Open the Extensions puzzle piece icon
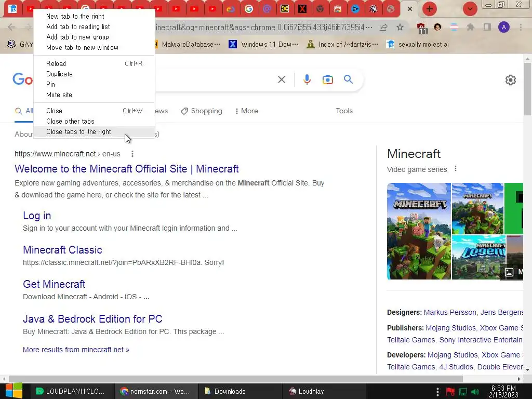The width and height of the screenshot is (532, 399). pyautogui.click(x=470, y=27)
